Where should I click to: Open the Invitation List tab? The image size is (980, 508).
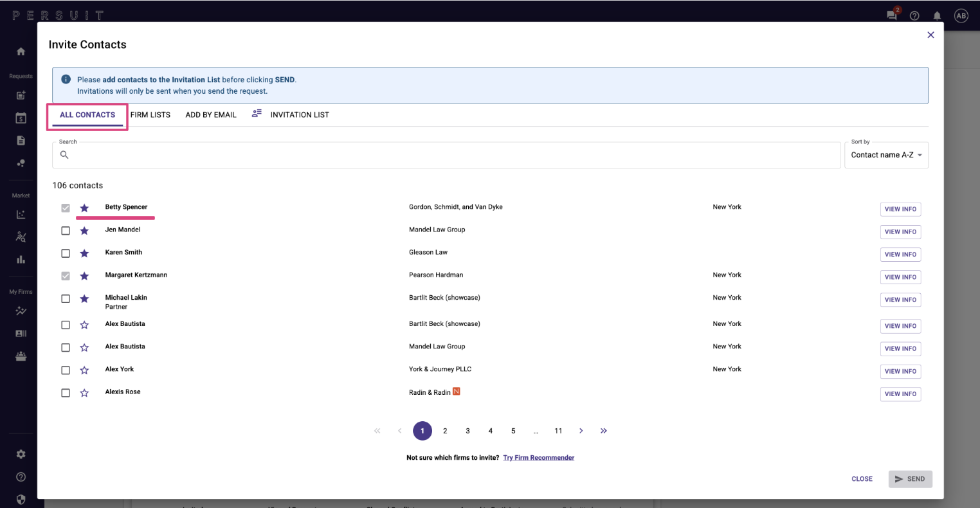click(291, 114)
